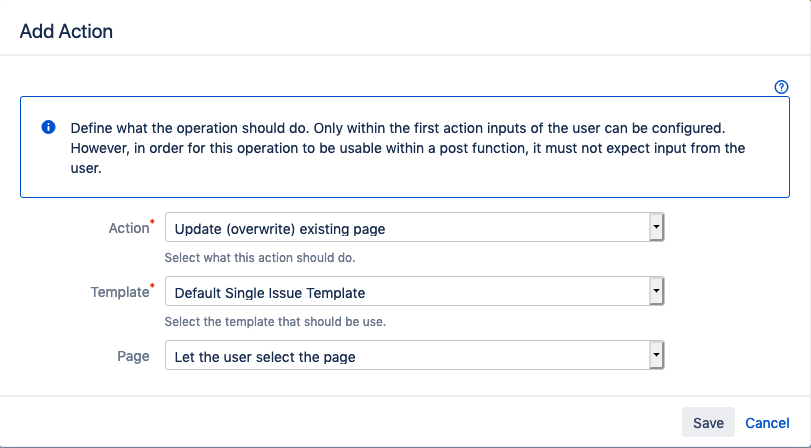Click the arrow on the Action select box
This screenshot has width=811, height=448.
[x=656, y=228]
